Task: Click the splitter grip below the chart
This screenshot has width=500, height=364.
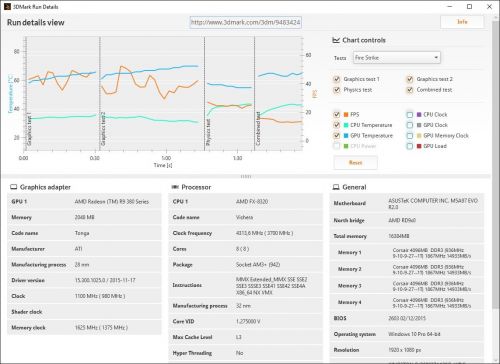Action: tap(246, 176)
